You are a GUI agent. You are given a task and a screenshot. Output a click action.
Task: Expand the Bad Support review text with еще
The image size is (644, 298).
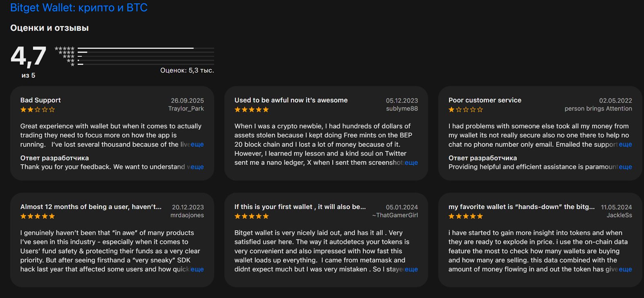point(197,144)
